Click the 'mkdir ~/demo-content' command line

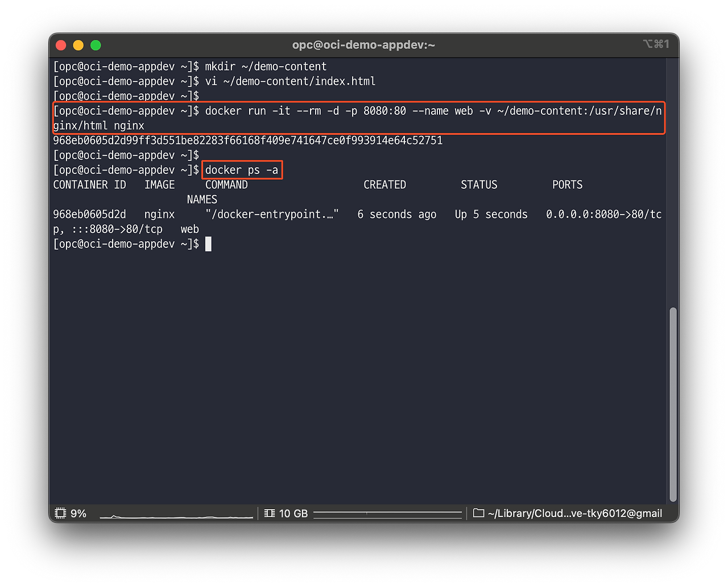[x=266, y=67]
